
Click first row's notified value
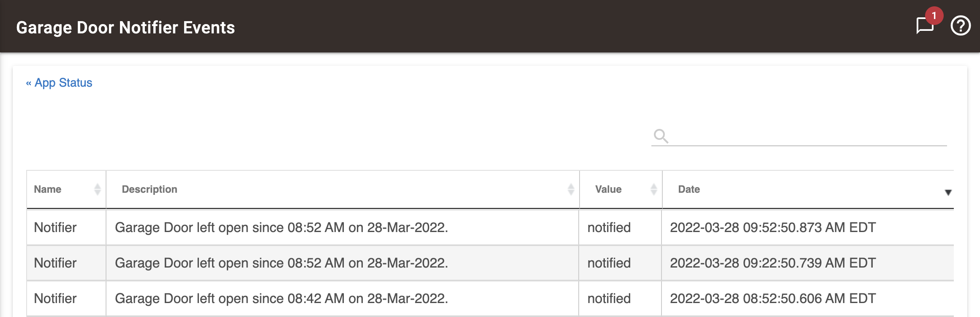pos(609,227)
